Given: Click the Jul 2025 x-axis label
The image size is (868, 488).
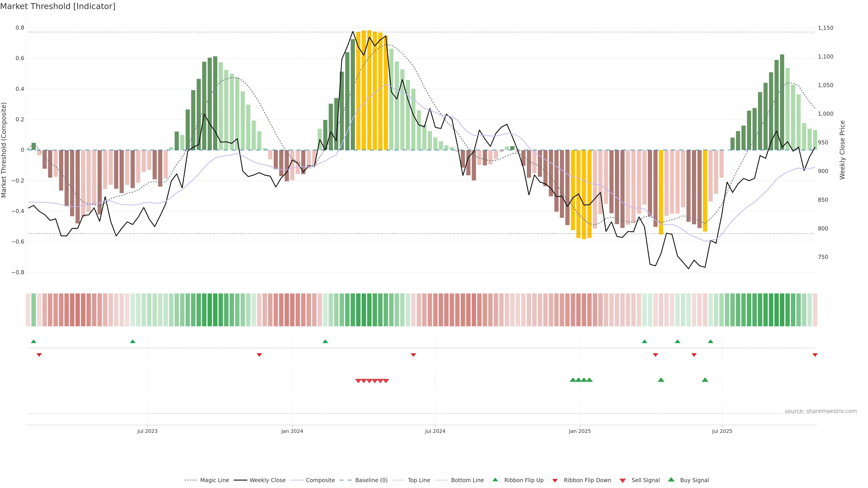Looking at the screenshot, I should (x=722, y=431).
